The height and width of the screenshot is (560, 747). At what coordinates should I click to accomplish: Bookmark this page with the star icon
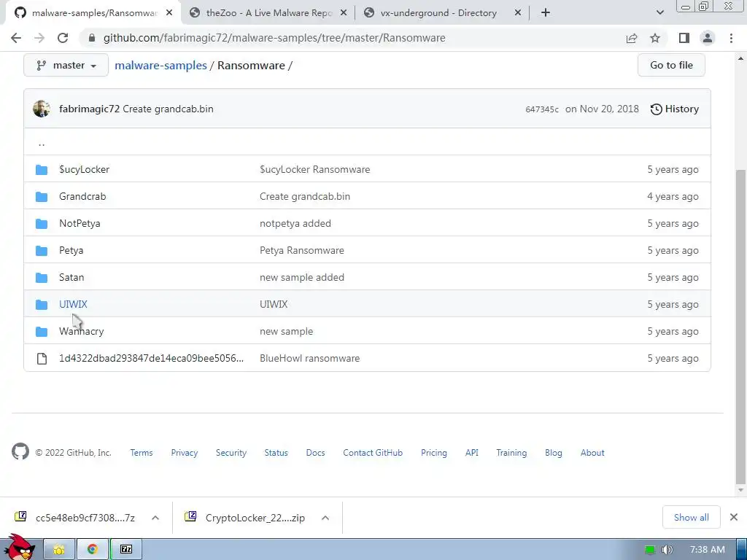point(655,38)
